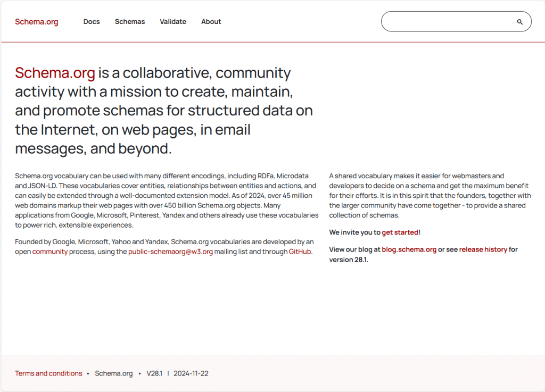Click the 2024-11-22 date in footer
The image size is (545, 392).
pos(193,373)
